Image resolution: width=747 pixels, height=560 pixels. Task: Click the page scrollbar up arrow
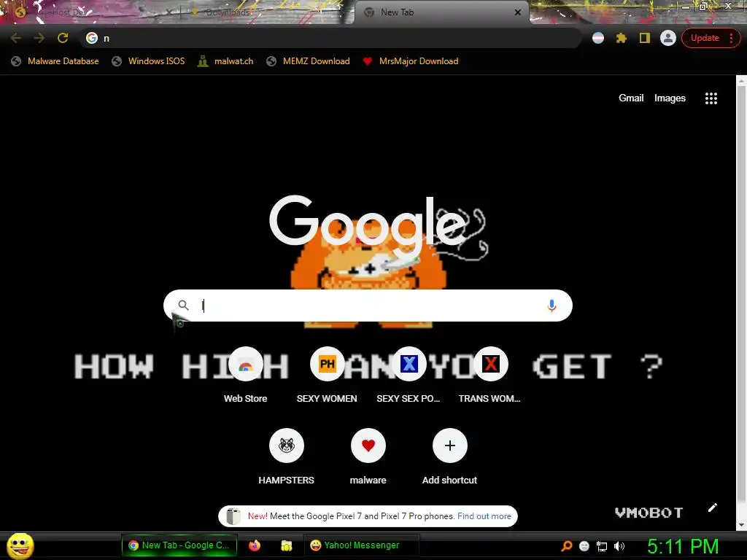pos(741,82)
